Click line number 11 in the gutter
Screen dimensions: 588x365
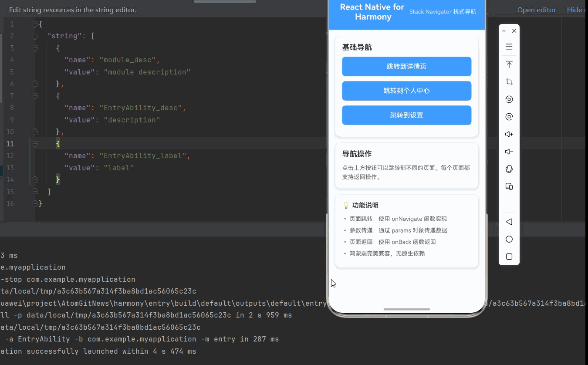10,144
